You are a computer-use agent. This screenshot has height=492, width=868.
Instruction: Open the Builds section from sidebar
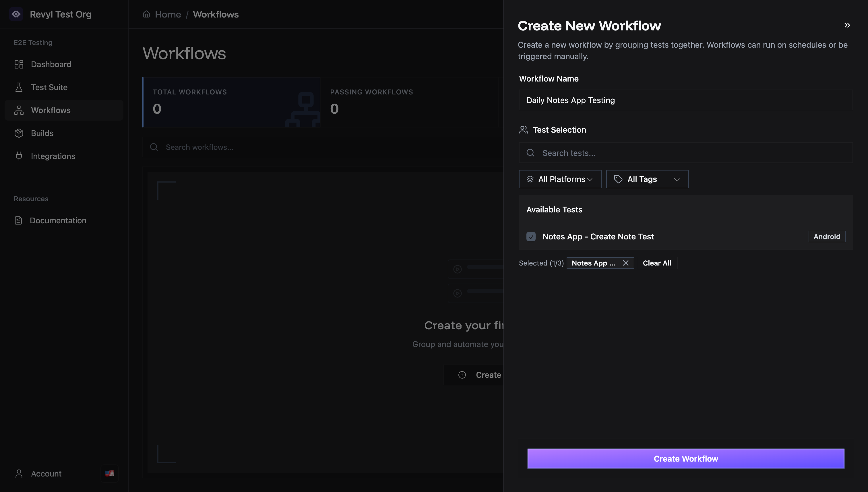point(42,133)
